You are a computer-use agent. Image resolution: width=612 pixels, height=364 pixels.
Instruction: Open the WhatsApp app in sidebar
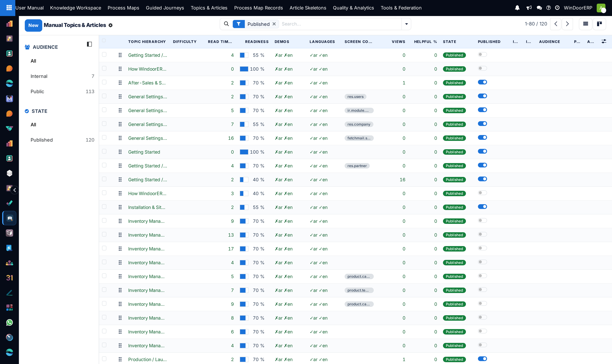9,322
